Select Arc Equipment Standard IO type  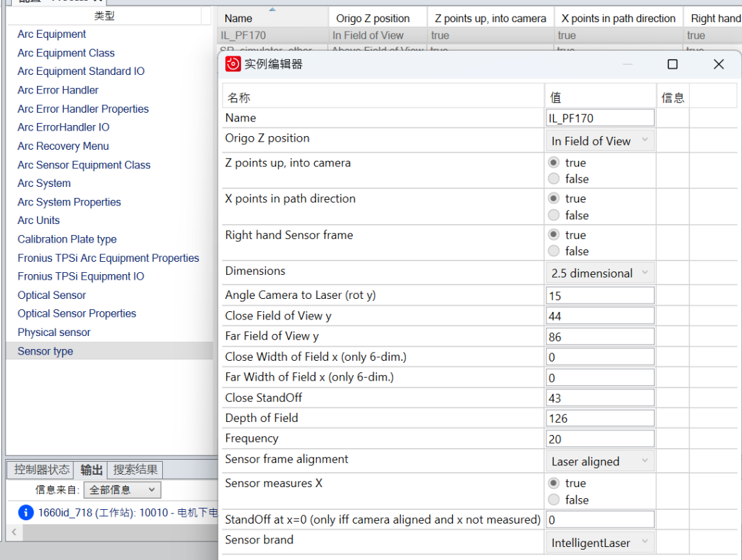click(81, 71)
